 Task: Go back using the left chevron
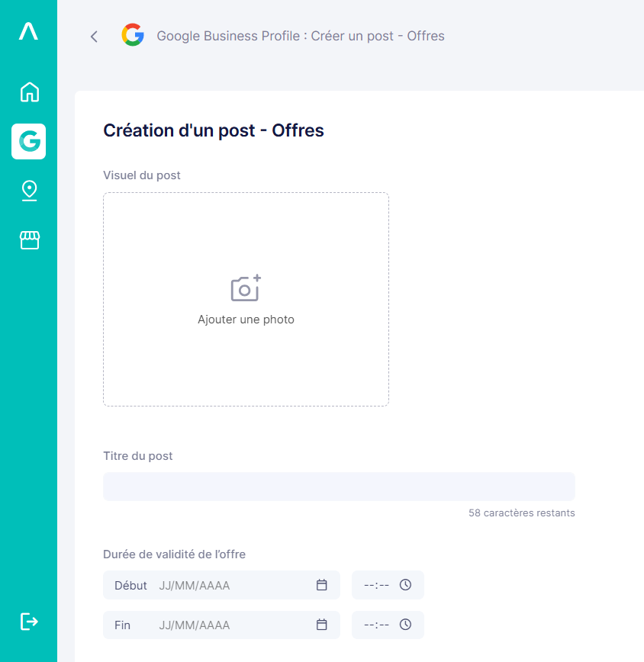(x=94, y=37)
